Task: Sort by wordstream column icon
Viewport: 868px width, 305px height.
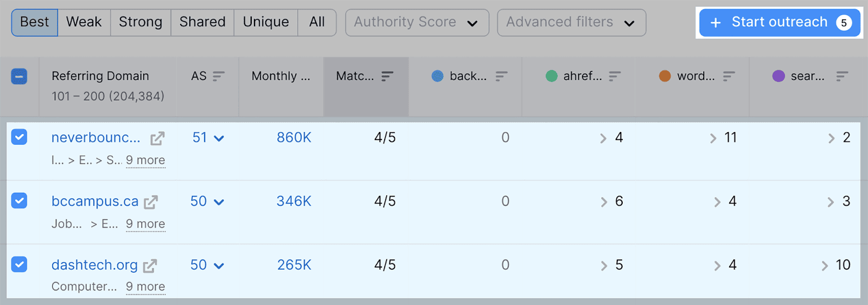Action: coord(729,77)
